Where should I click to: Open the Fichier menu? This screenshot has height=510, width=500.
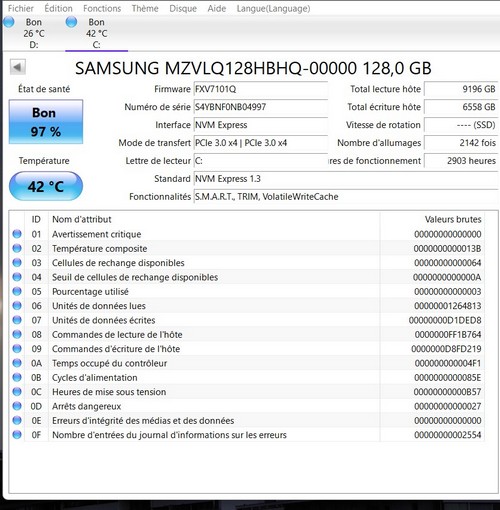click(x=21, y=8)
